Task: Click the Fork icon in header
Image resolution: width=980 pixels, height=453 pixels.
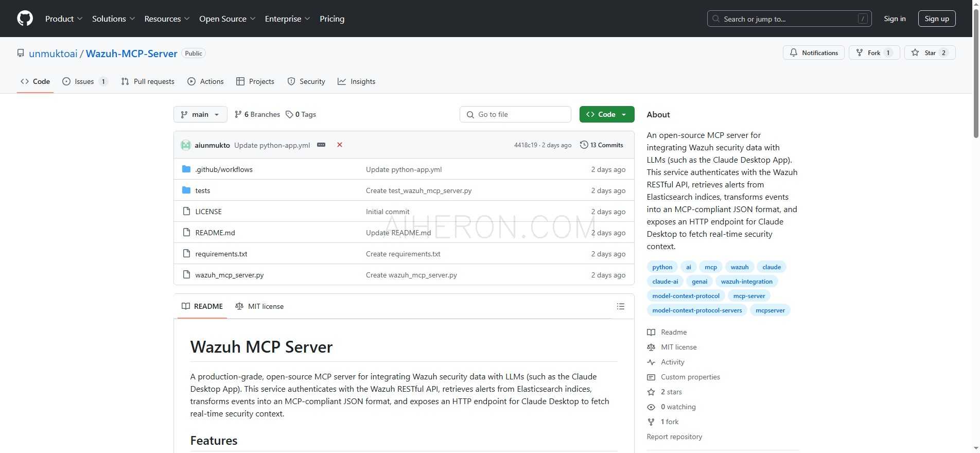Action: pos(860,53)
